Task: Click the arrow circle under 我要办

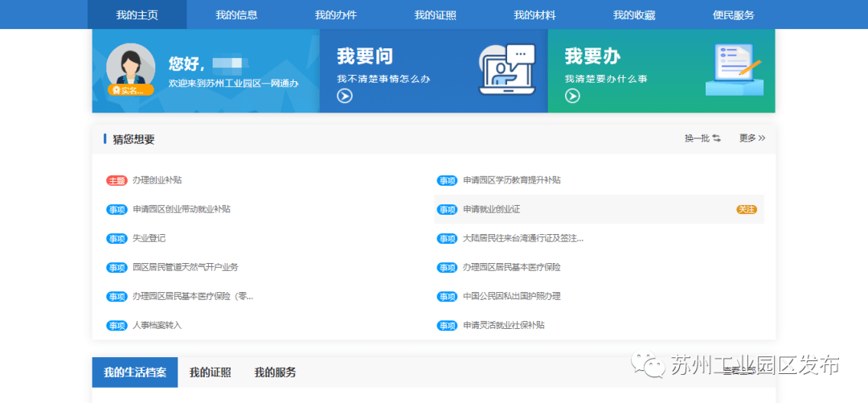Action: pyautogui.click(x=572, y=97)
